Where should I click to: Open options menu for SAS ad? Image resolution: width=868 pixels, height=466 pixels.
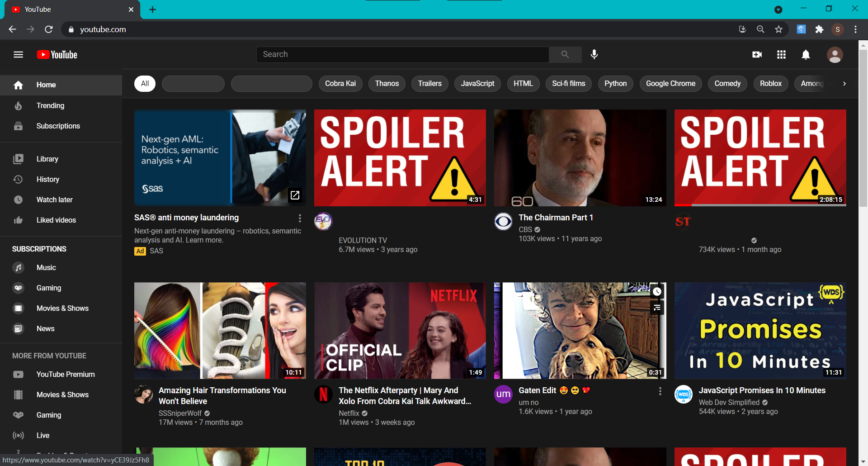pos(300,219)
